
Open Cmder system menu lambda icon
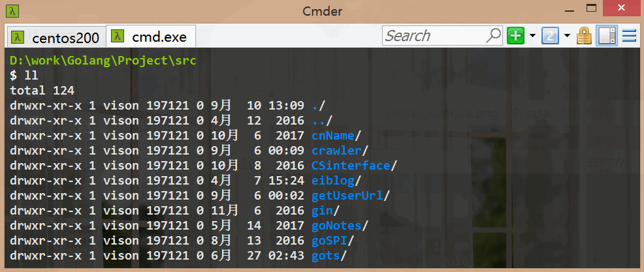point(12,11)
